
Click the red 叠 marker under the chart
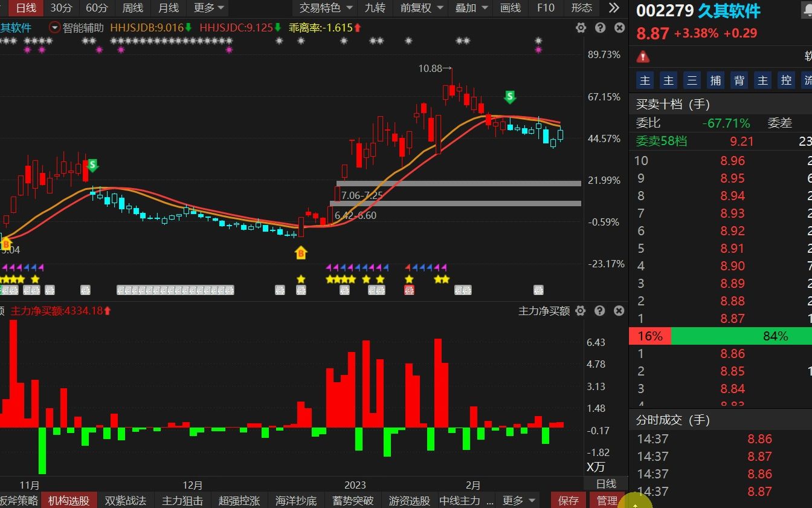click(409, 290)
